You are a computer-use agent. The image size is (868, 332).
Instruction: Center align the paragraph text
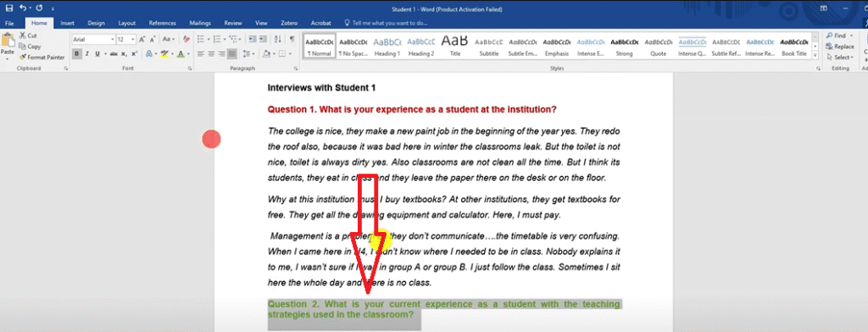pos(211,53)
